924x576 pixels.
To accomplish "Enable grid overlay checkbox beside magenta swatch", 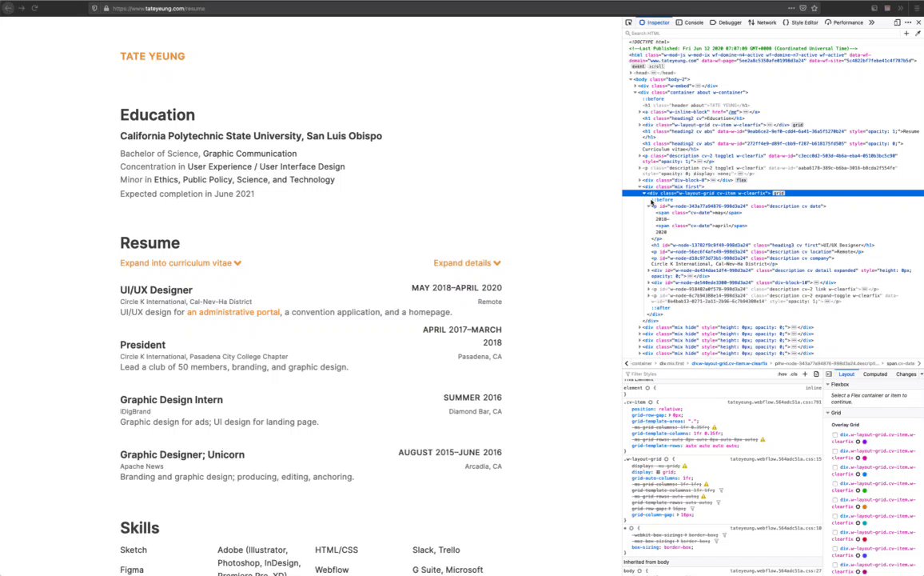I will (835, 451).
